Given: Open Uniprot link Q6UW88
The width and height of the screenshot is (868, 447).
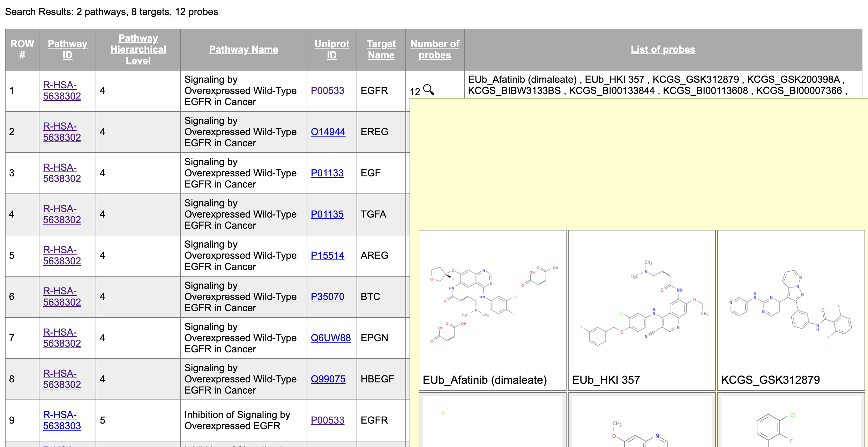Looking at the screenshot, I should pyautogui.click(x=331, y=338).
